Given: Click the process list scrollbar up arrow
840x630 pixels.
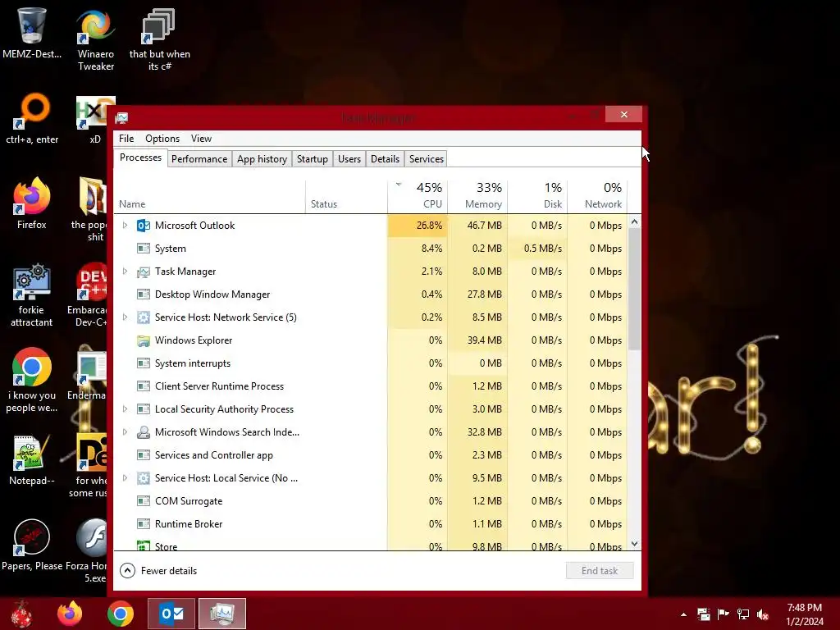Looking at the screenshot, I should pyautogui.click(x=634, y=221).
